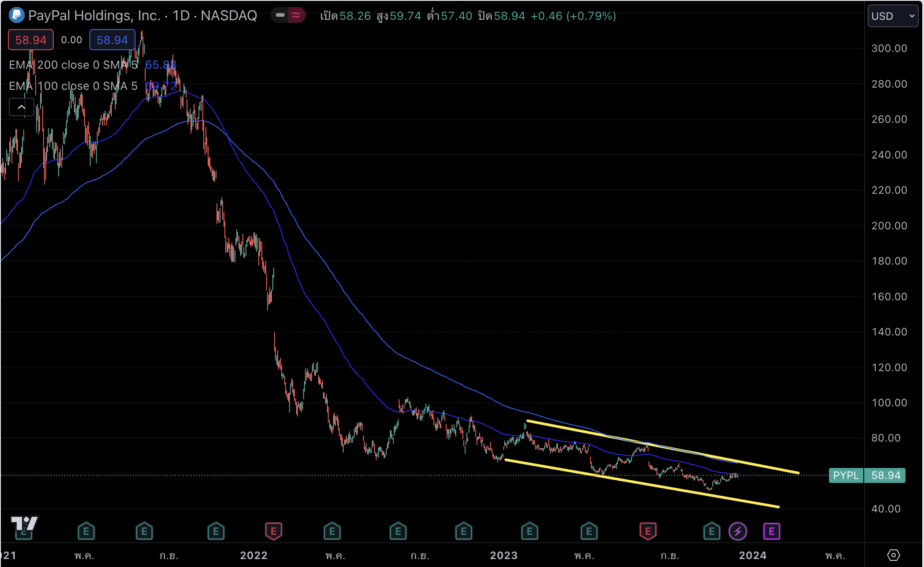Click the green E marker left of lightning icon
This screenshot has height=567, width=924.
click(712, 531)
